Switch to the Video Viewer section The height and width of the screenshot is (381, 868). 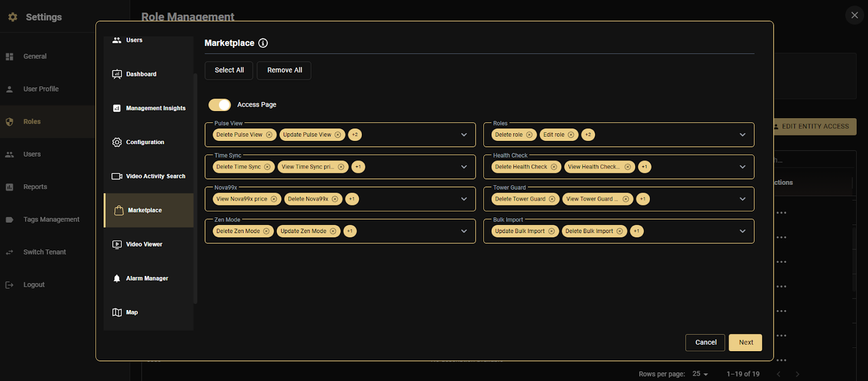pos(144,244)
